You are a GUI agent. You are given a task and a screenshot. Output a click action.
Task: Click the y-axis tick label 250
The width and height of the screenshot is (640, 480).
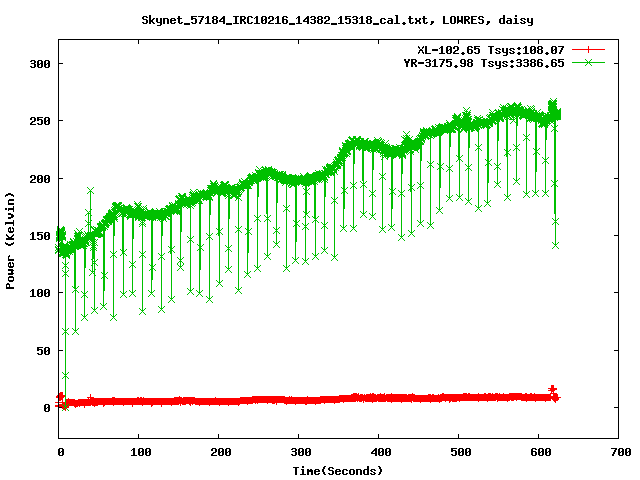[40, 121]
